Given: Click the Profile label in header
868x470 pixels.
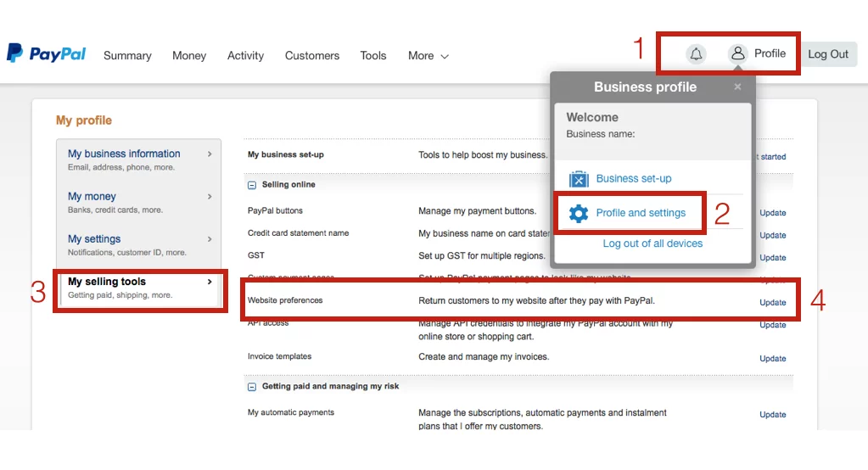Looking at the screenshot, I should [770, 53].
